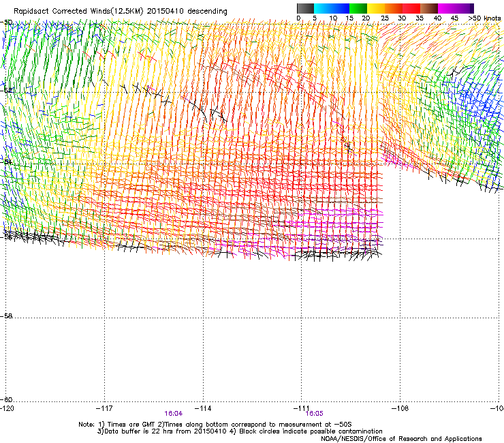The width and height of the screenshot is (504, 443).
Task: Click the red 30-35 knots legend swatch
Action: (x=411, y=8)
